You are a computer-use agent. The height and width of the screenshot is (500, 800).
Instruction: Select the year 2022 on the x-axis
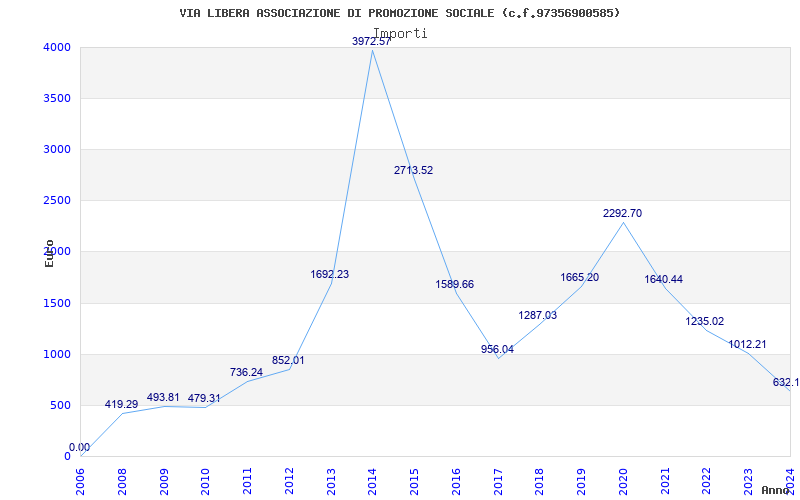tap(707, 481)
